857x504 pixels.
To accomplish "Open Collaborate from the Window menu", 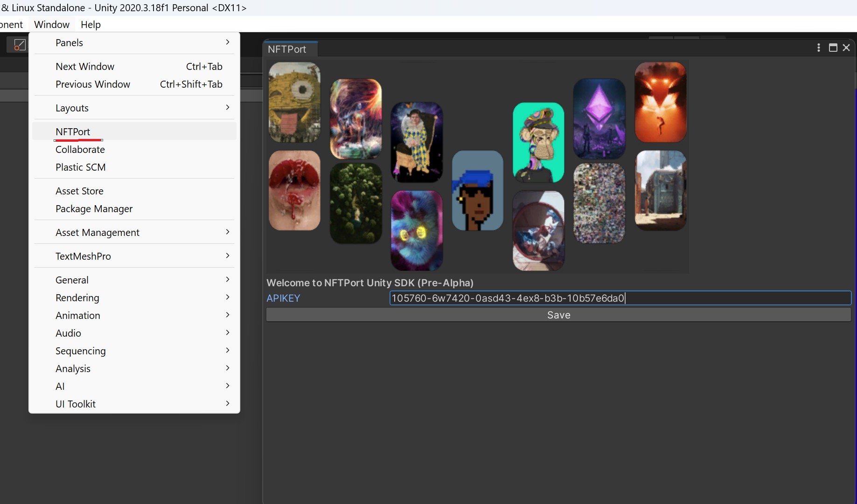I will tap(134, 149).
